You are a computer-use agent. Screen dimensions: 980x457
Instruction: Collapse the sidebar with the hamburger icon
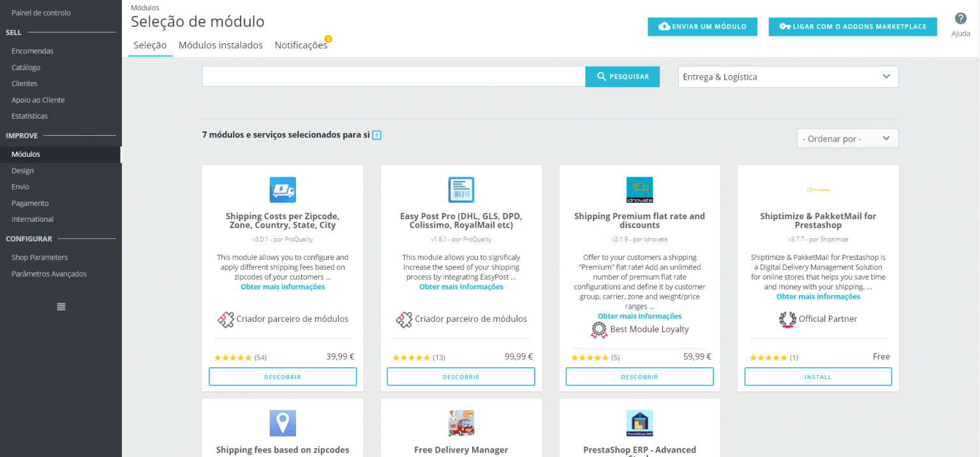pyautogui.click(x=61, y=307)
